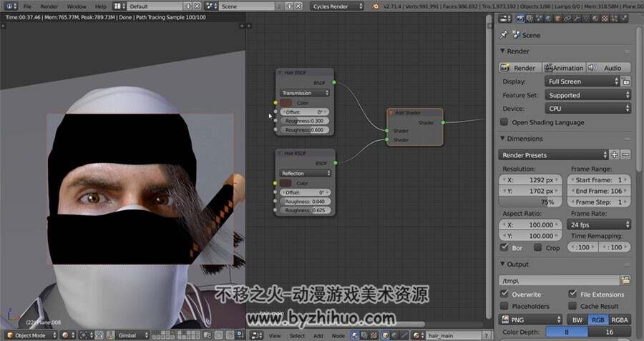Click new window icon next to Full Screen

pos(625,81)
